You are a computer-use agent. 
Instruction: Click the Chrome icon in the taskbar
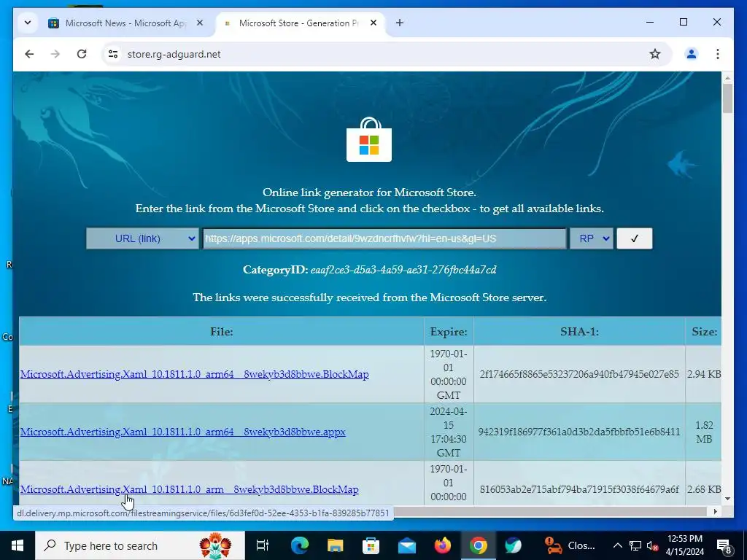click(479, 545)
